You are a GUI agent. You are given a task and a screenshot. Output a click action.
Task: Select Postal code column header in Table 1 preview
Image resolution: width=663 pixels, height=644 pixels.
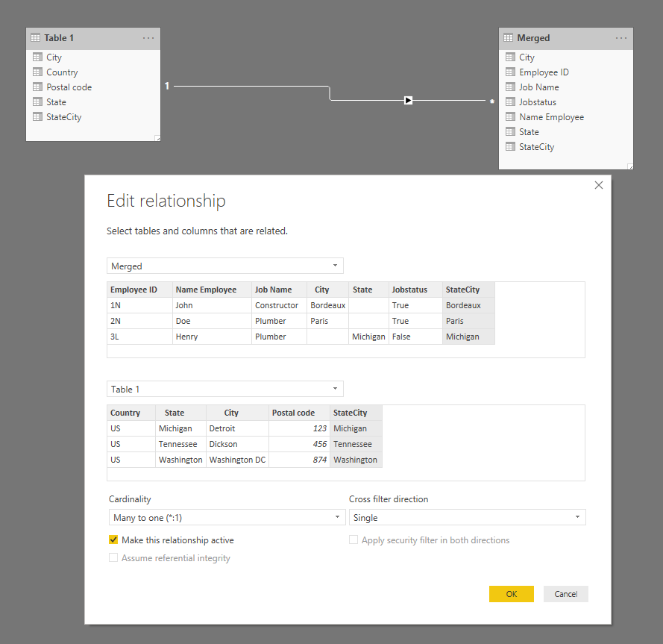tap(299, 413)
